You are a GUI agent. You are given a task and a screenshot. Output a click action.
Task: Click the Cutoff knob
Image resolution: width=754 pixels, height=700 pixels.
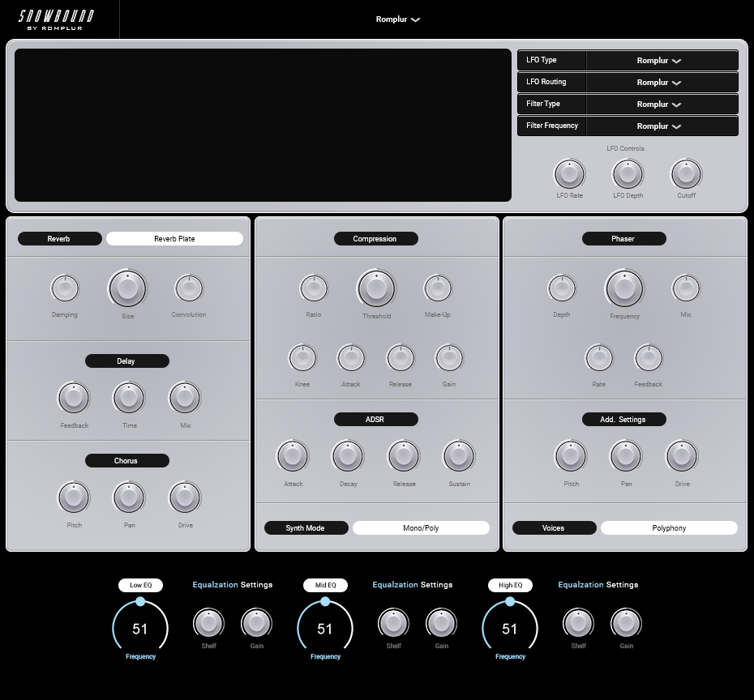[x=686, y=174]
